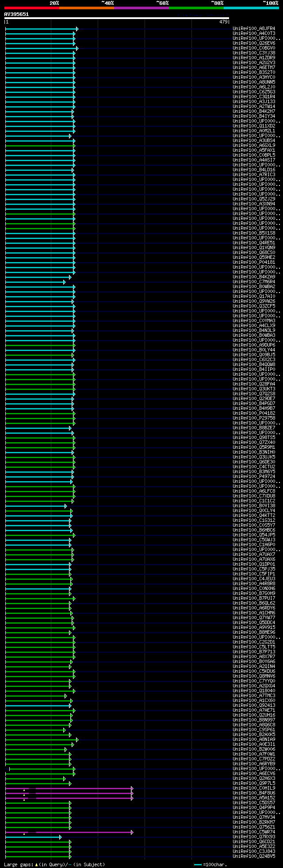283x868 pixels.
Task: Select the label UniRef100_Q68CS0
Action: tap(254, 253)
